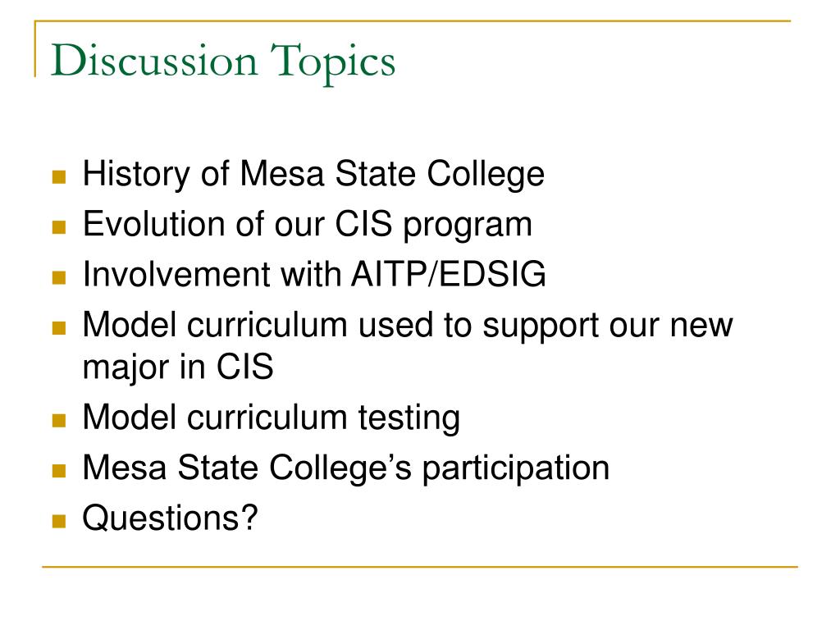This screenshot has height=630, width=840.
Task: Select the Evolution of our CIS program line
Action: coord(308,225)
